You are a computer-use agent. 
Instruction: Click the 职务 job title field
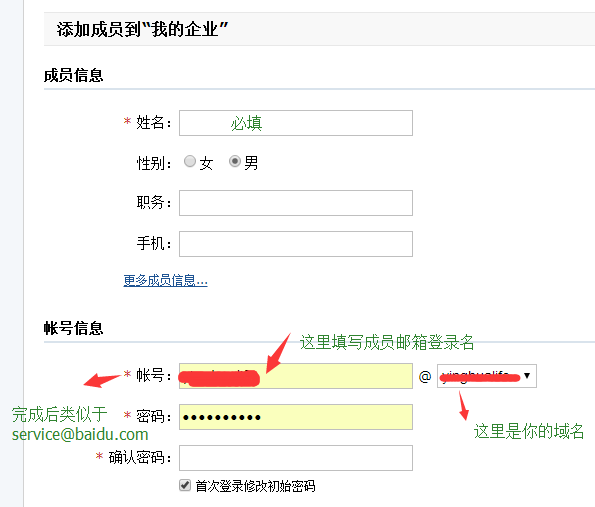click(x=296, y=203)
